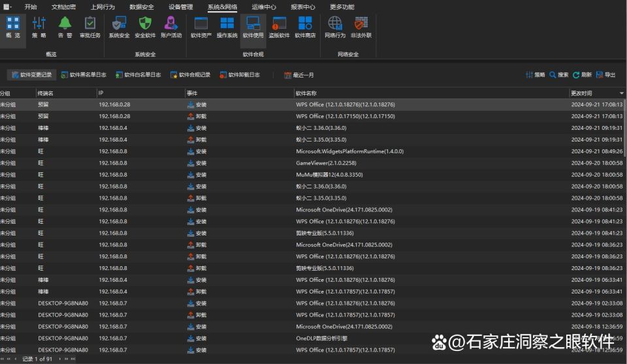This screenshot has width=627, height=364.
Task: Click the record counter 记录 1 of 91
Action: coord(37,359)
